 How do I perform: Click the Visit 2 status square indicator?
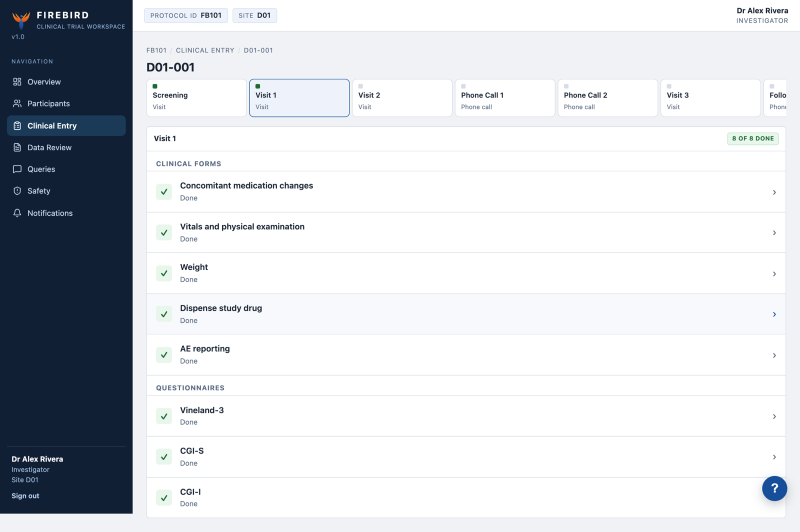pos(360,86)
